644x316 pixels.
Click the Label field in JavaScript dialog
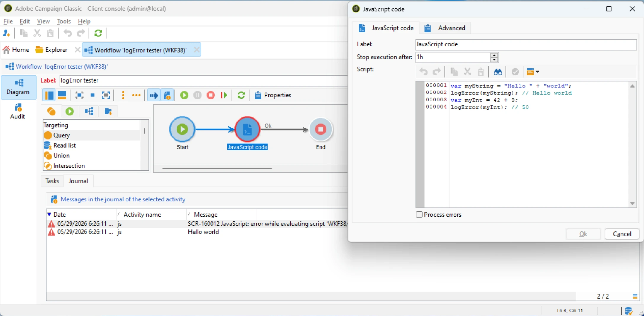(x=526, y=44)
